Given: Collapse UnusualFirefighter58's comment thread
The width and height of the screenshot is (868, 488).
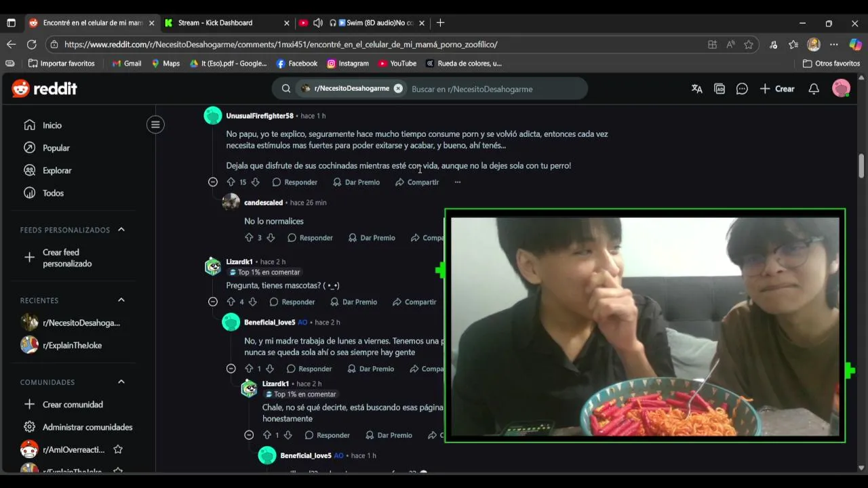Looking at the screenshot, I should (213, 182).
